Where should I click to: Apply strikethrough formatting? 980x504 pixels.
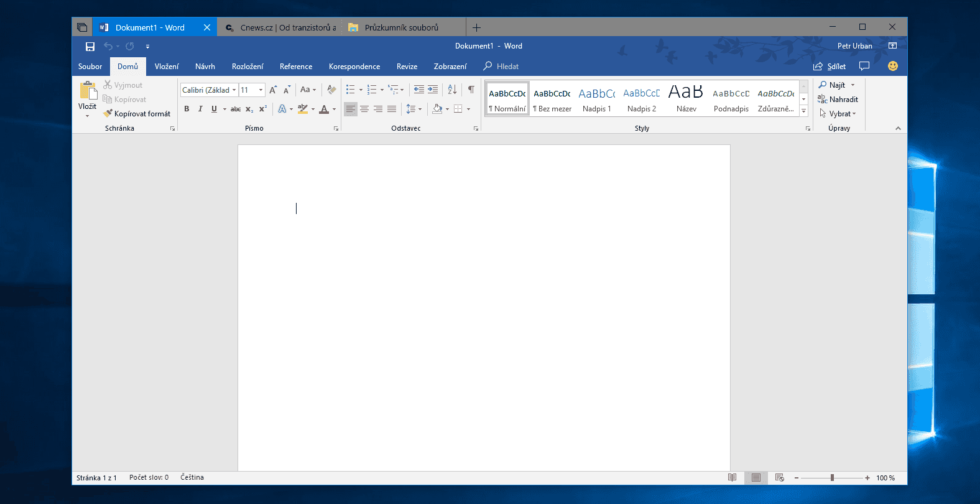coord(236,109)
